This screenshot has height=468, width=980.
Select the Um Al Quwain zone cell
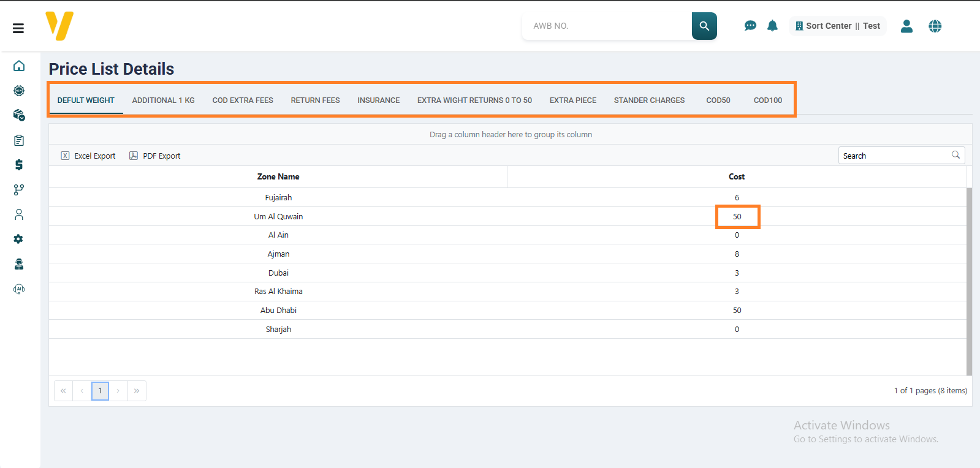pyautogui.click(x=278, y=216)
